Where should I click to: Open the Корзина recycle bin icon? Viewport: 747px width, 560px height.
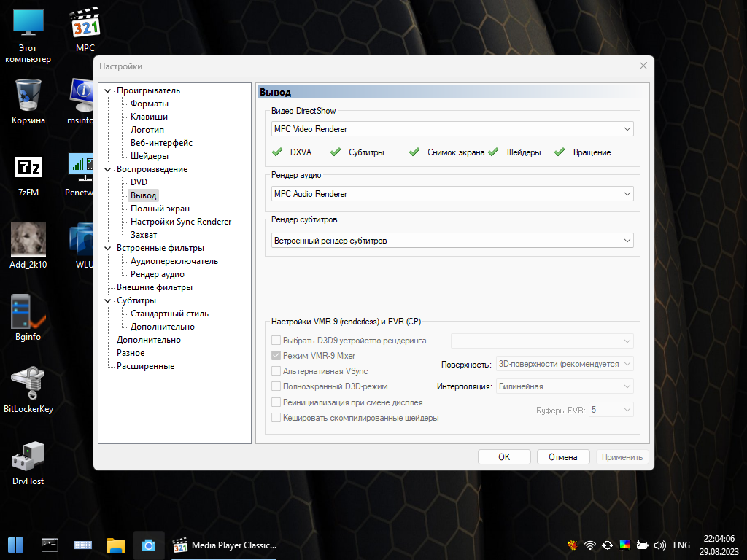point(28,101)
